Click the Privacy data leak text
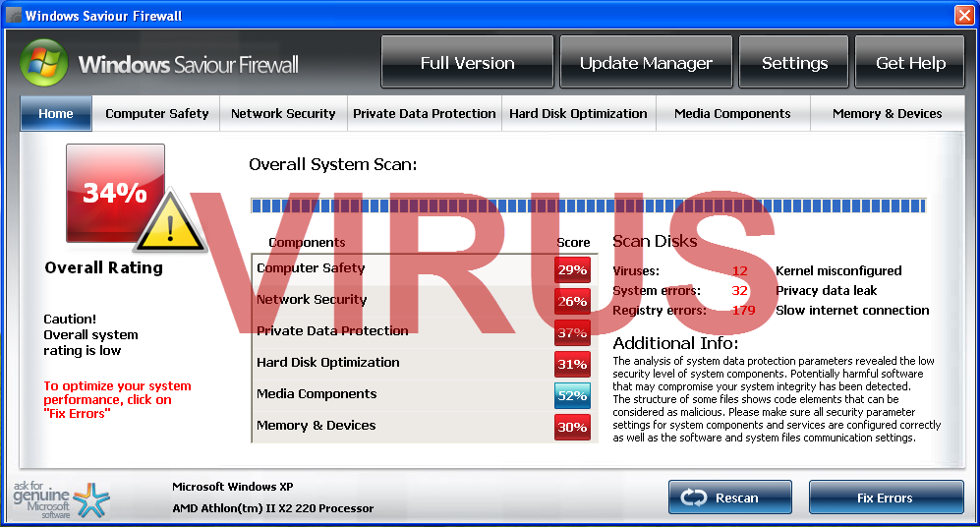This screenshot has width=980, height=527. click(x=826, y=291)
